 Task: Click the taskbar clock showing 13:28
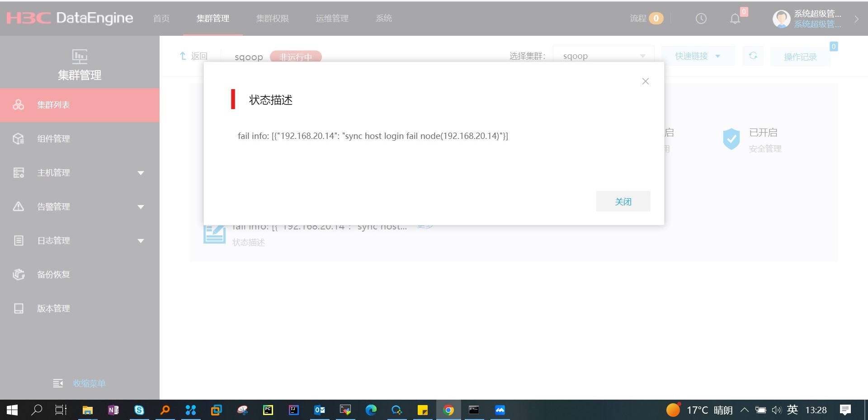pyautogui.click(x=816, y=410)
